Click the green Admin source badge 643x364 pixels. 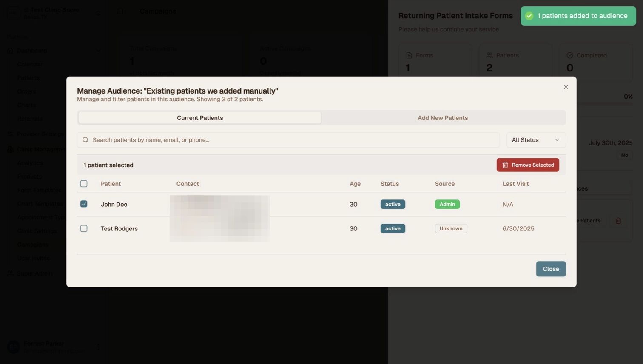click(x=447, y=204)
